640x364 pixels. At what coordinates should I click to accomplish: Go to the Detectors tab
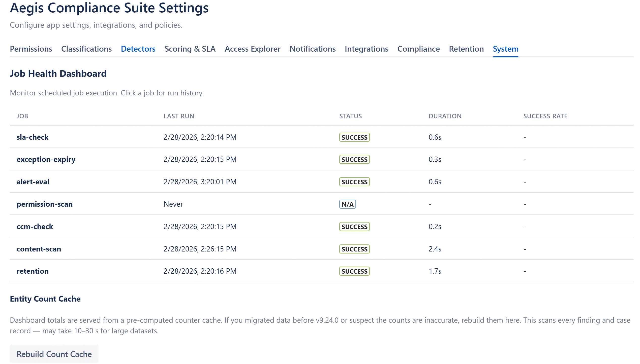[x=138, y=49]
